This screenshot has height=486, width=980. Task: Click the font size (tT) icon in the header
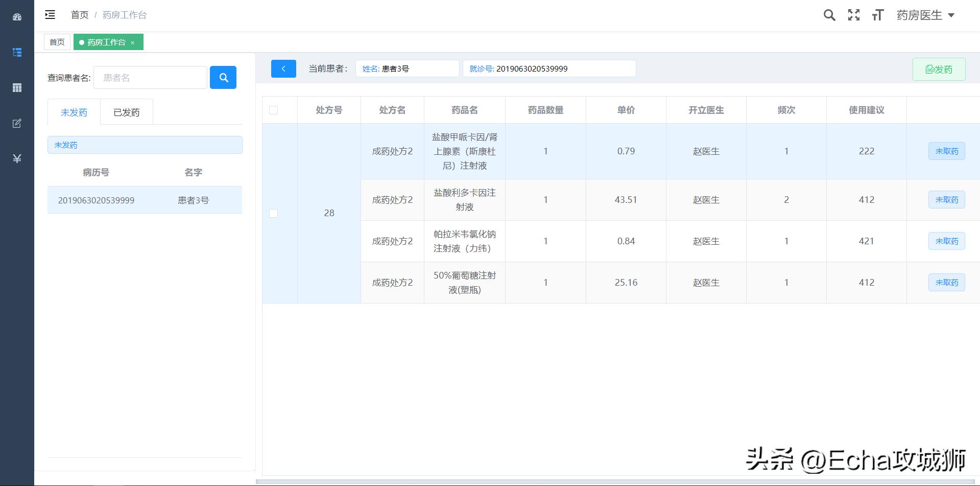pyautogui.click(x=877, y=15)
